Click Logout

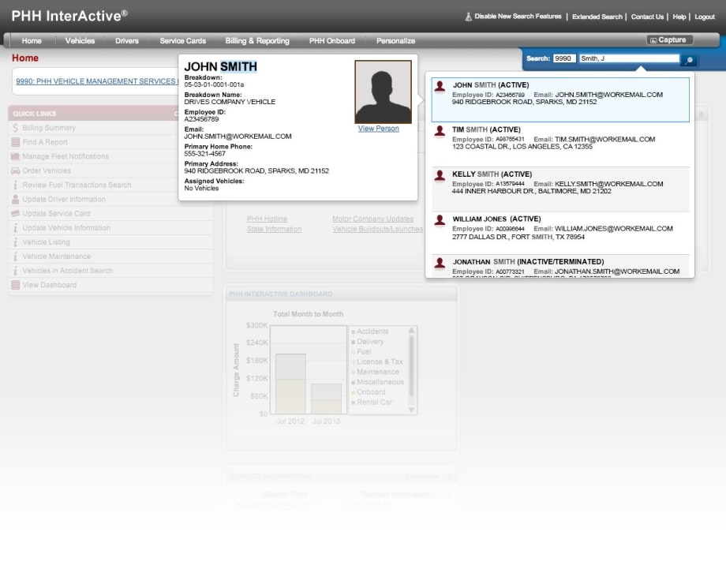(705, 17)
